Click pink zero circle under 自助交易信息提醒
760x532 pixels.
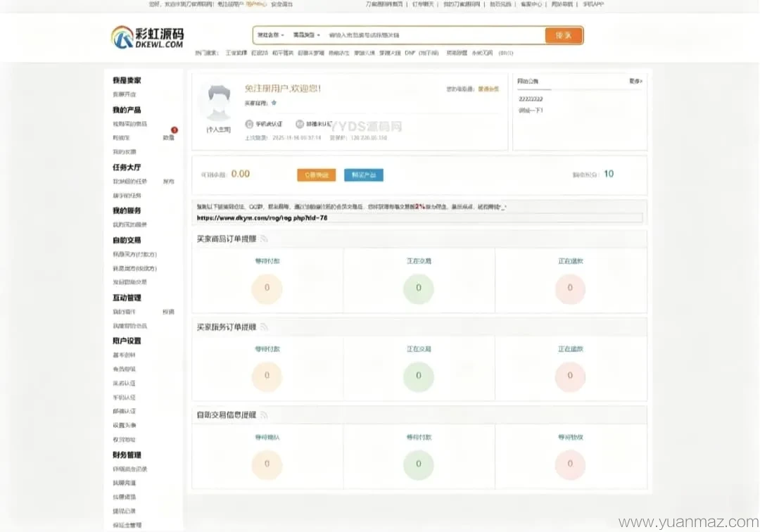click(570, 464)
